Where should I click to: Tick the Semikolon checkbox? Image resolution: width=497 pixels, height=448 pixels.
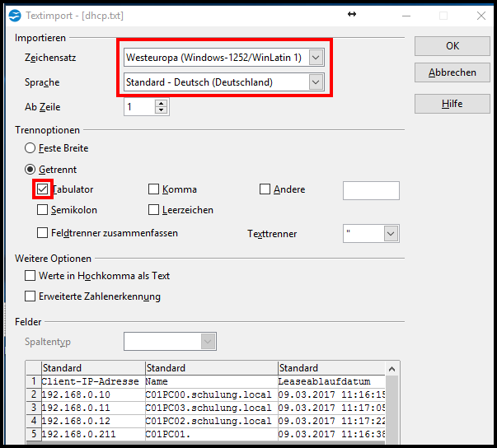click(x=43, y=210)
